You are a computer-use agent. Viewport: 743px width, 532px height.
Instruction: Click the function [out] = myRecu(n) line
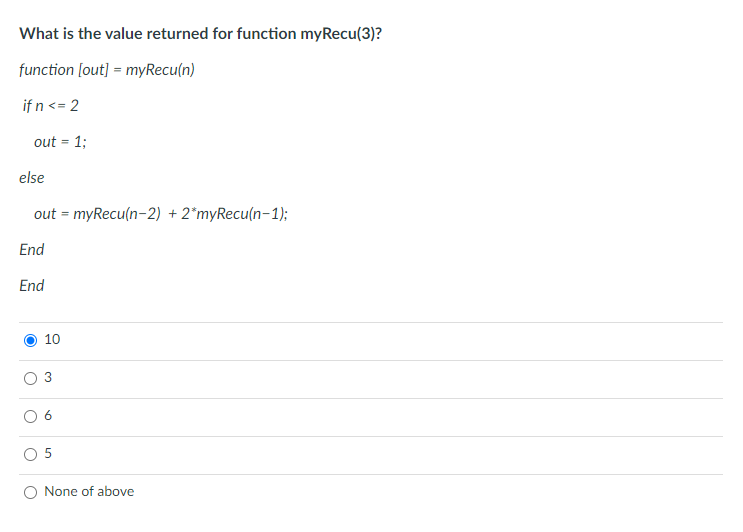tap(107, 70)
